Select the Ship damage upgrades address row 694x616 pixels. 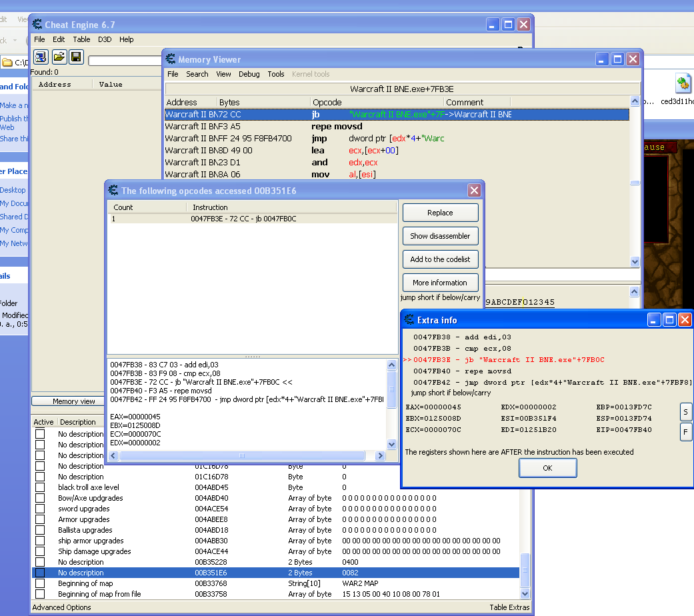pos(211,551)
